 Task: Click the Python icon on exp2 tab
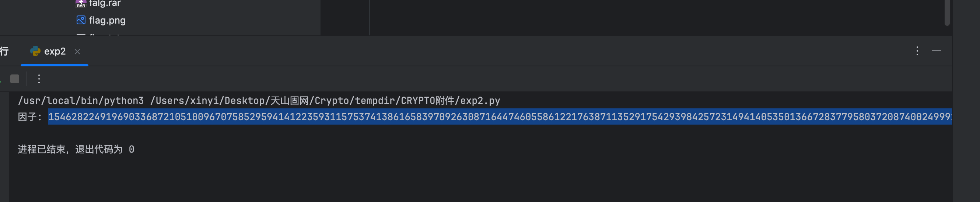point(35,51)
